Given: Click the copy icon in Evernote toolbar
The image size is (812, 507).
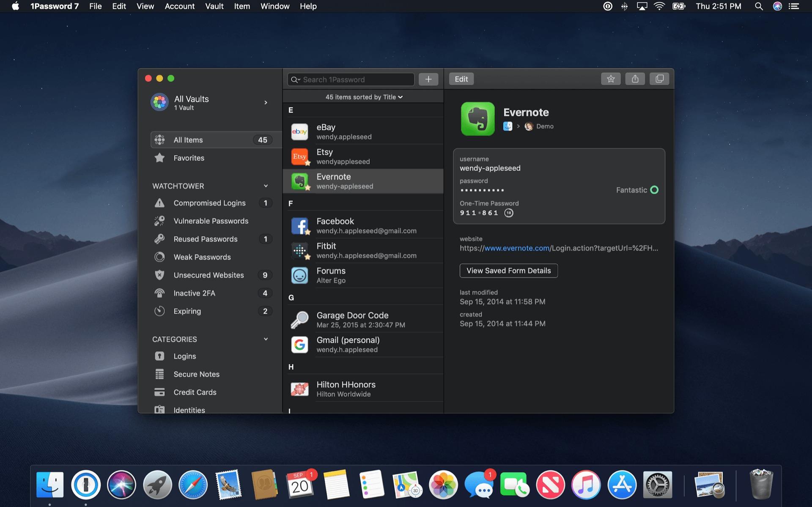Looking at the screenshot, I should 659,78.
